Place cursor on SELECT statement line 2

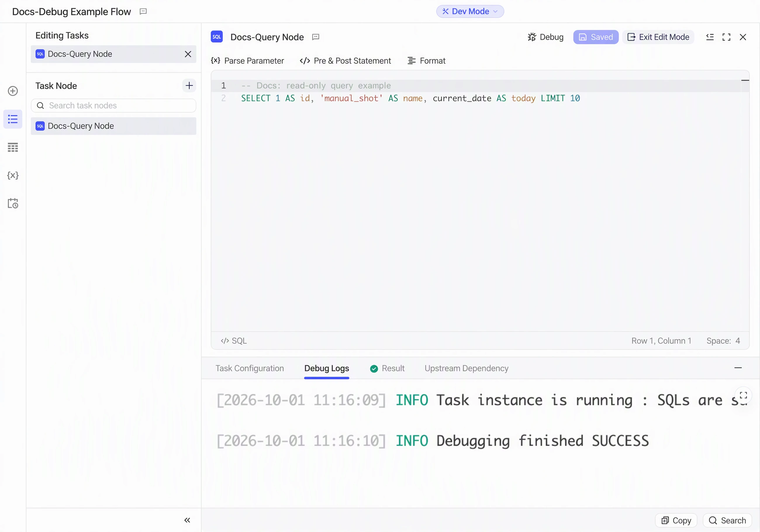point(410,98)
